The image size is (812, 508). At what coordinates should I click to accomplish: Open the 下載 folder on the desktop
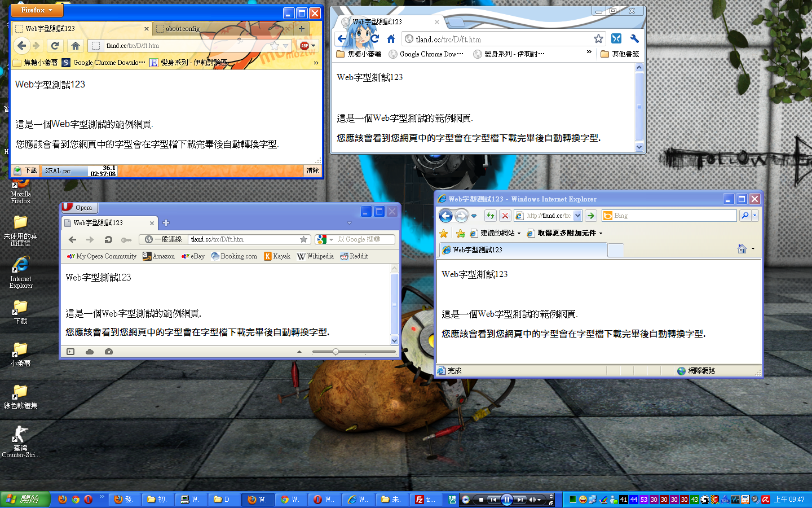pos(20,311)
